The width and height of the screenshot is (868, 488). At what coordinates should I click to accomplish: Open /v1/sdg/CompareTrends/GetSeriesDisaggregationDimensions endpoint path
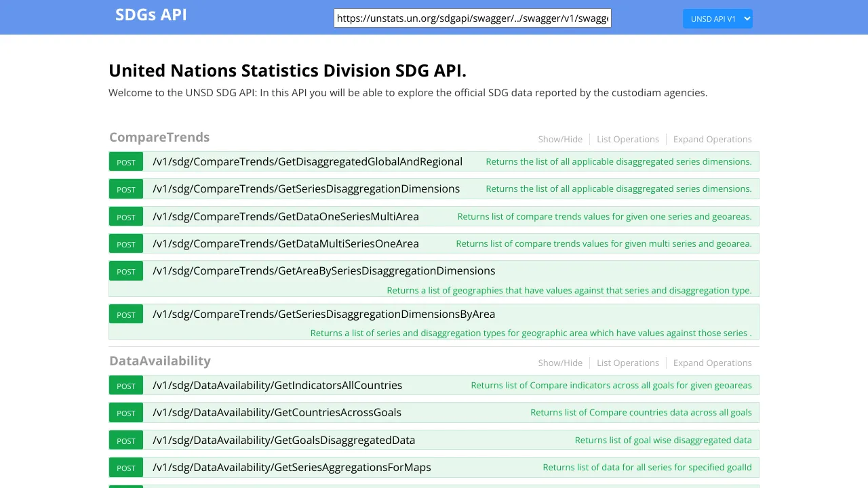click(x=306, y=188)
